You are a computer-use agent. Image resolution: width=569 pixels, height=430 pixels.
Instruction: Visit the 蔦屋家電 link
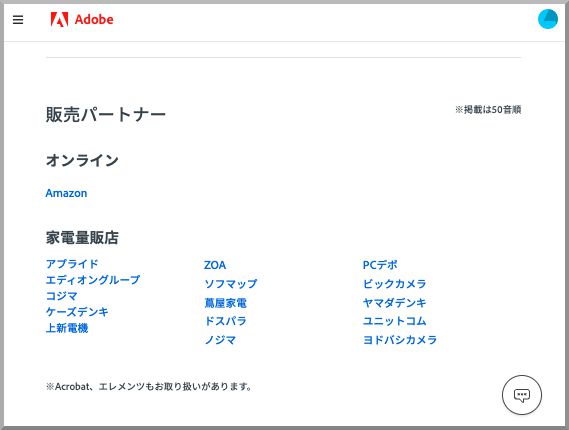tap(225, 303)
